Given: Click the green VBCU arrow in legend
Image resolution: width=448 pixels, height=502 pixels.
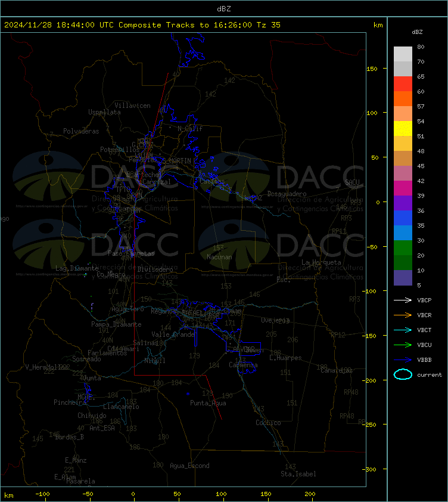Looking at the screenshot, I should click(403, 345).
